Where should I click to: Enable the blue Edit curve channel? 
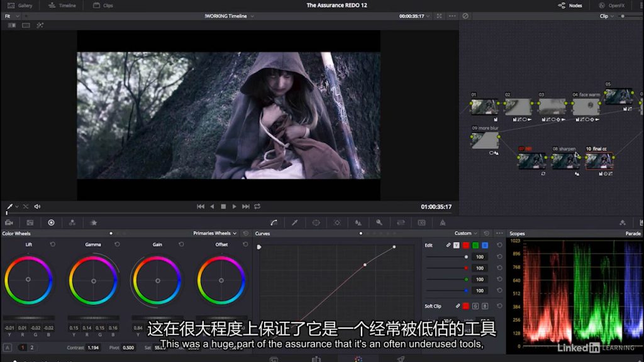[485, 245]
